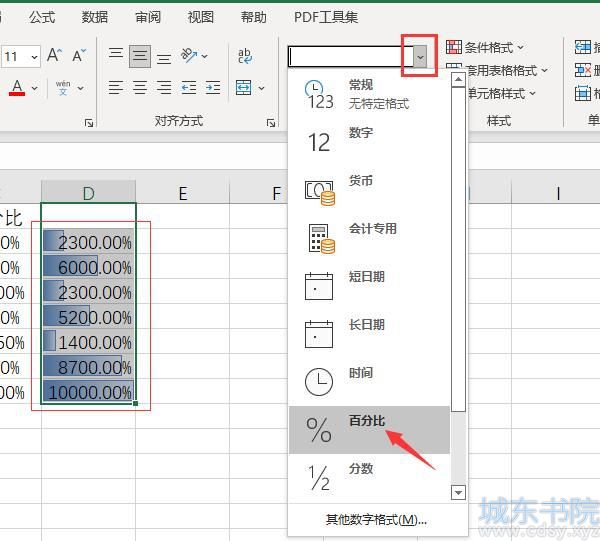Center text horizontally
Image resolution: width=600 pixels, height=541 pixels.
pyautogui.click(x=140, y=88)
